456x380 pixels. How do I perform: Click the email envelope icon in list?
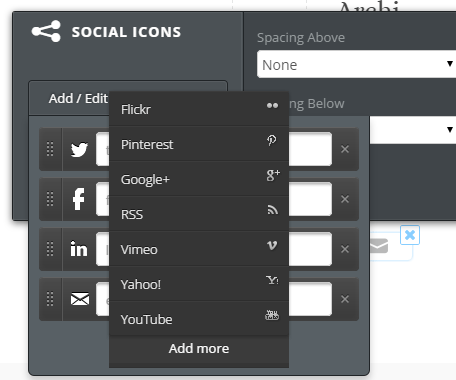click(80, 299)
